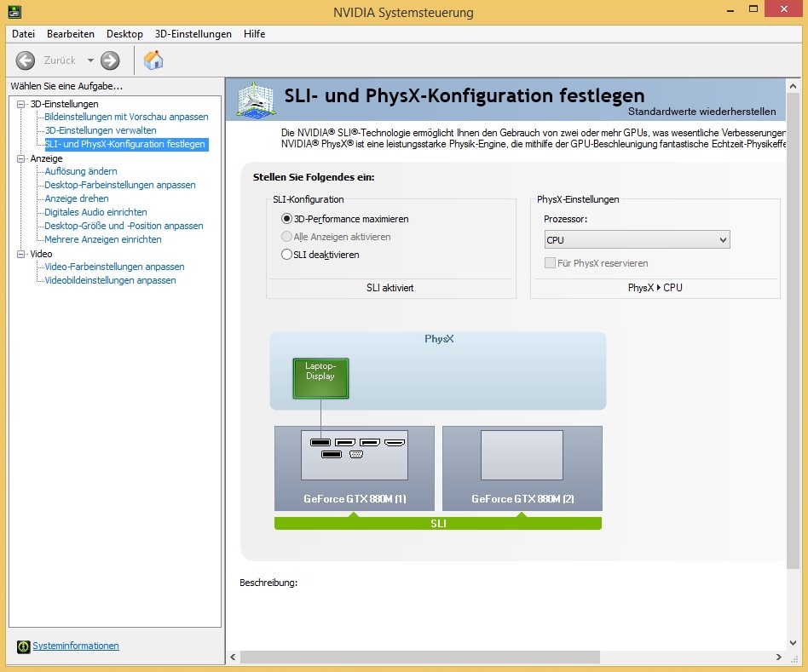The height and width of the screenshot is (672, 808).
Task: Click the SLI PhysX header illustration icon
Action: coord(256,99)
